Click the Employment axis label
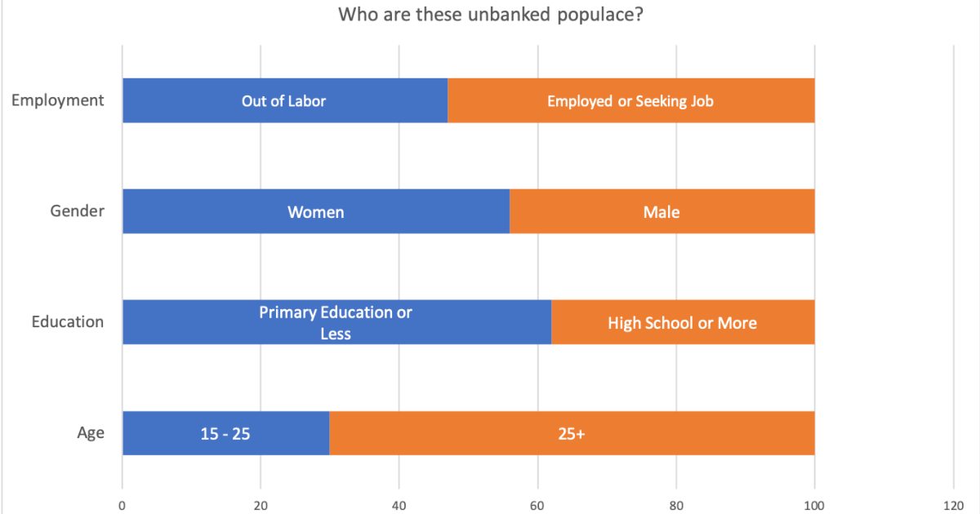This screenshot has width=980, height=514. click(x=58, y=100)
